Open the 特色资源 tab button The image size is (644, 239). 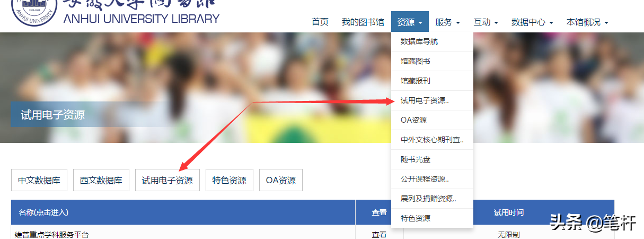click(229, 180)
